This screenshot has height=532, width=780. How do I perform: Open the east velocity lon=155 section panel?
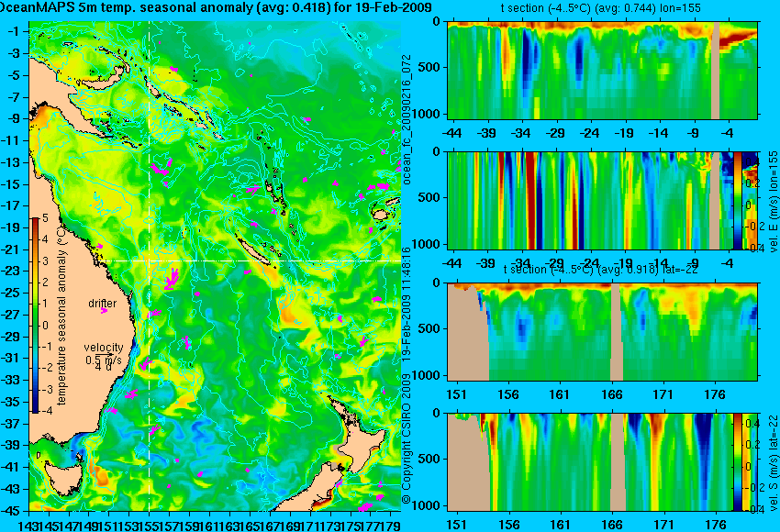pyautogui.click(x=602, y=200)
